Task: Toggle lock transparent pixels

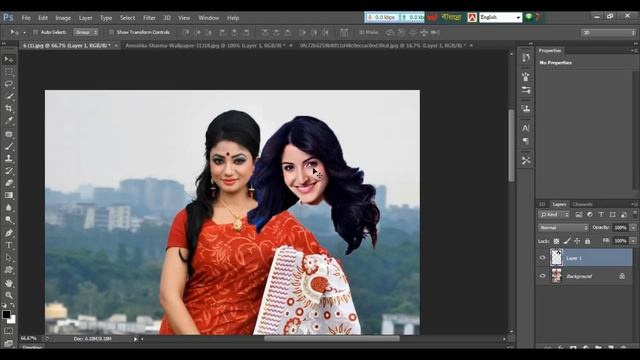Action: 556,241
